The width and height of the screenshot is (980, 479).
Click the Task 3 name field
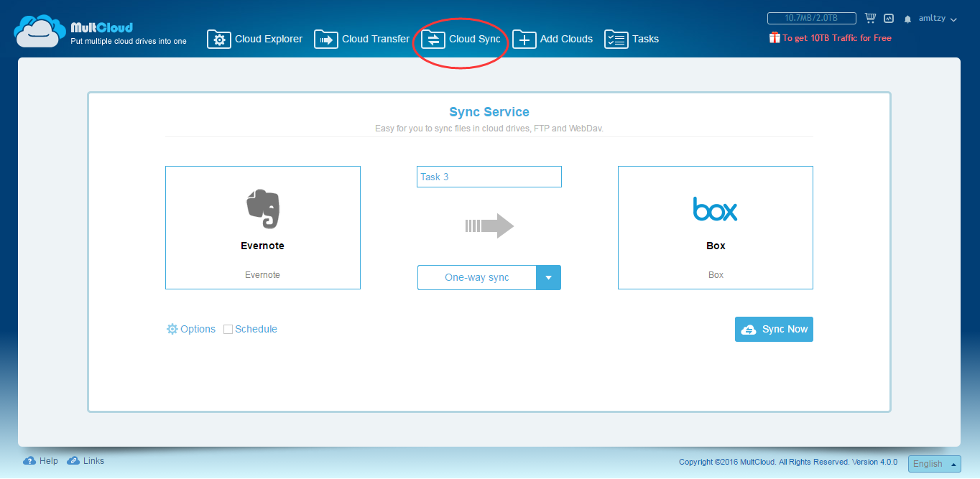pos(489,177)
